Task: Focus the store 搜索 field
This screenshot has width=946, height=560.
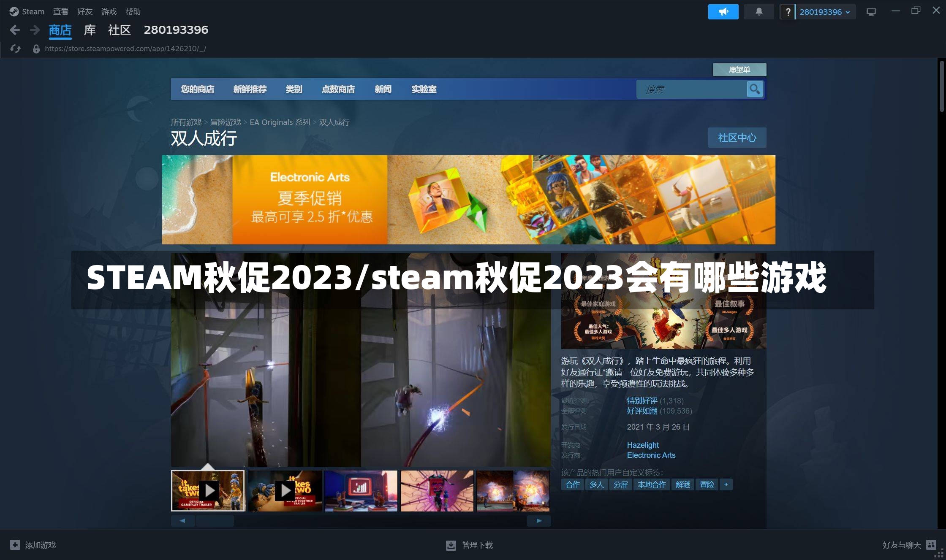Action: click(x=692, y=89)
